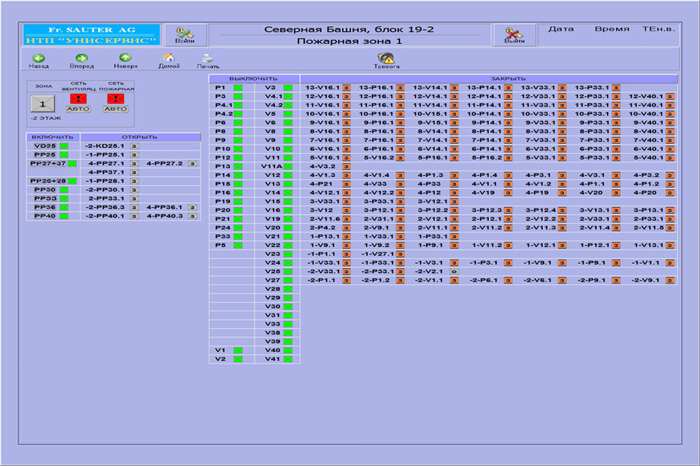
Task: Click the orange indicator next to 10-P14.1
Action: 508,114
